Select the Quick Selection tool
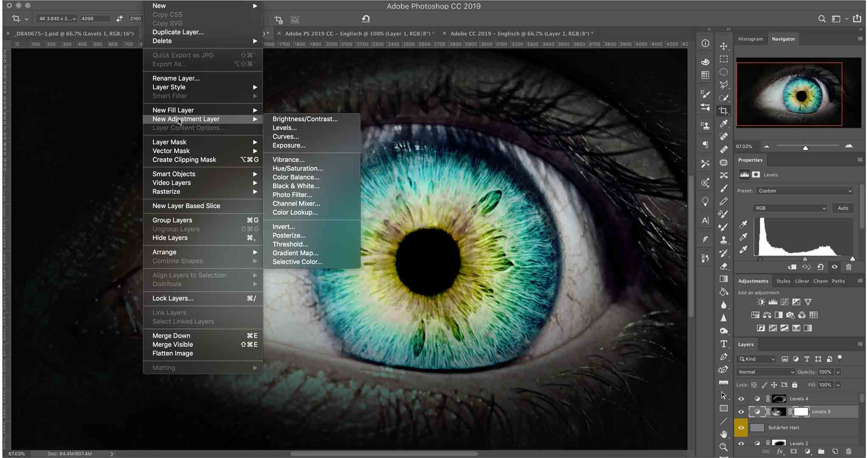The height and width of the screenshot is (458, 868). click(723, 98)
